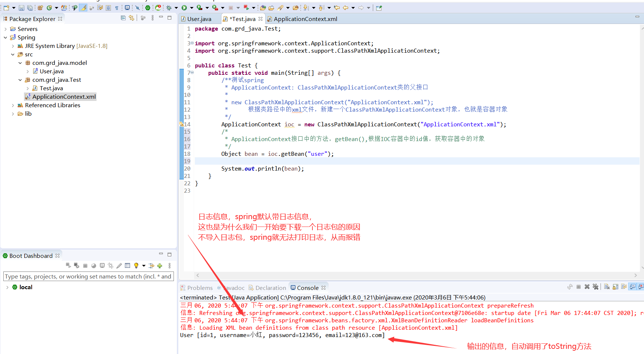Place cursor on highlighted blank line 19
This screenshot has width=644, height=354.
(x=417, y=161)
